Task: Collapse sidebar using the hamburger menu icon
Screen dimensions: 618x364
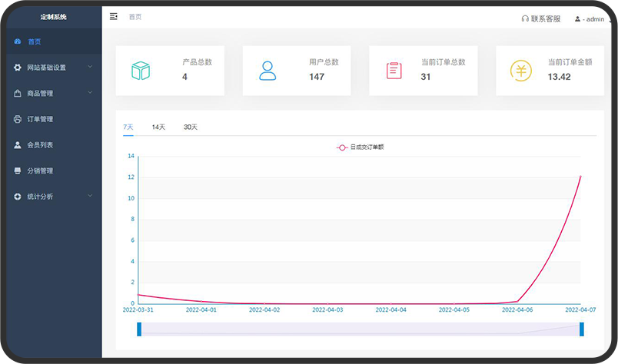Action: pos(114,16)
